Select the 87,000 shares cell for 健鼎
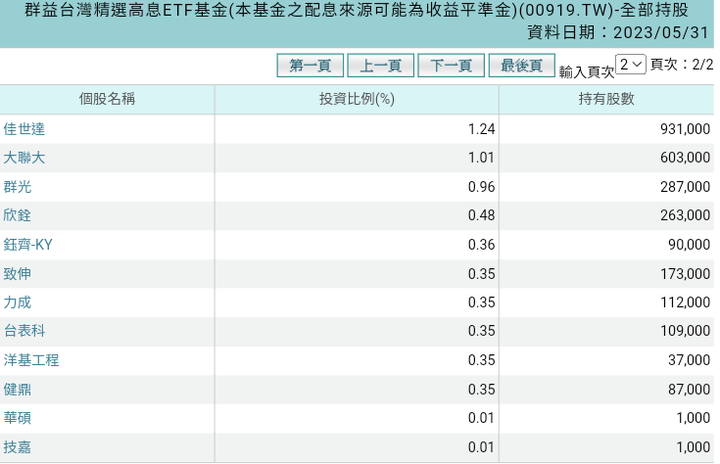 coord(606,389)
